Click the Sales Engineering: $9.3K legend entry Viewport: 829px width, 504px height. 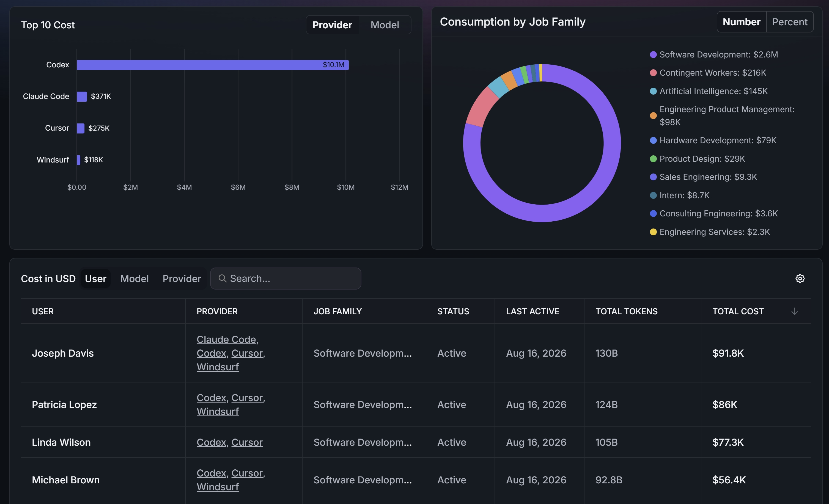tap(704, 177)
